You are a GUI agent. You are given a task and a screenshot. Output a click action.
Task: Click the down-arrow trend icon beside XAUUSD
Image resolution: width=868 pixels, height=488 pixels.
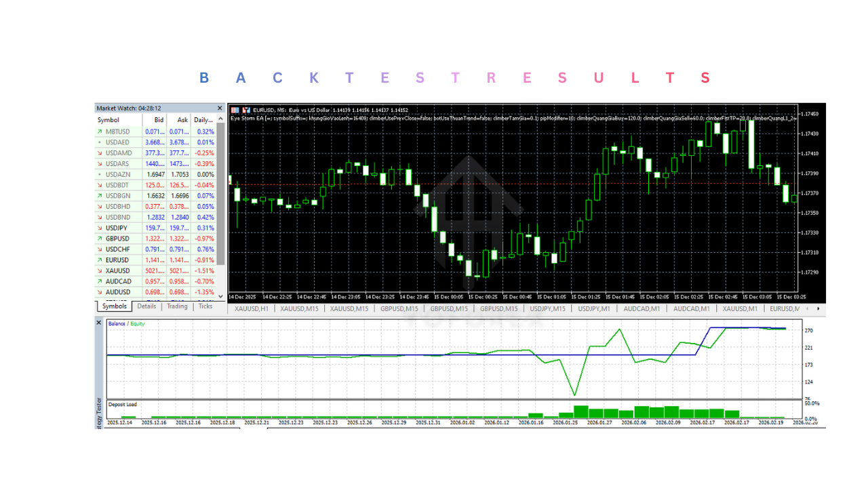click(x=100, y=270)
